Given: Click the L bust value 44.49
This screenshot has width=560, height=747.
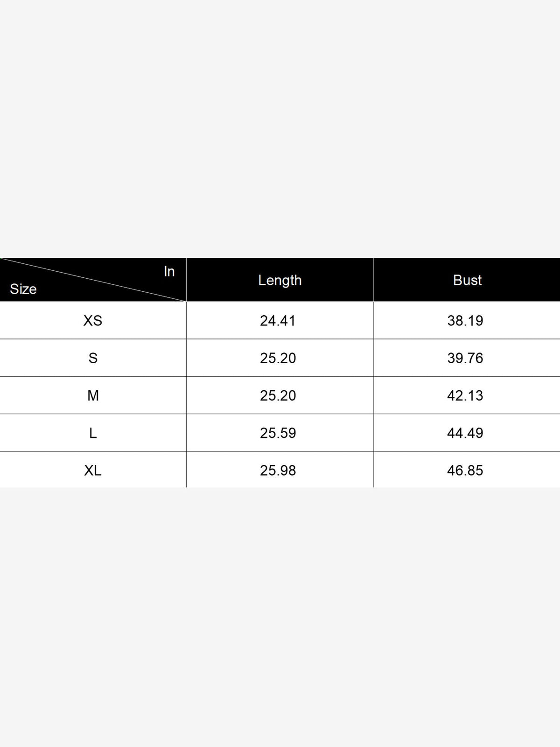Looking at the screenshot, I should 465,433.
